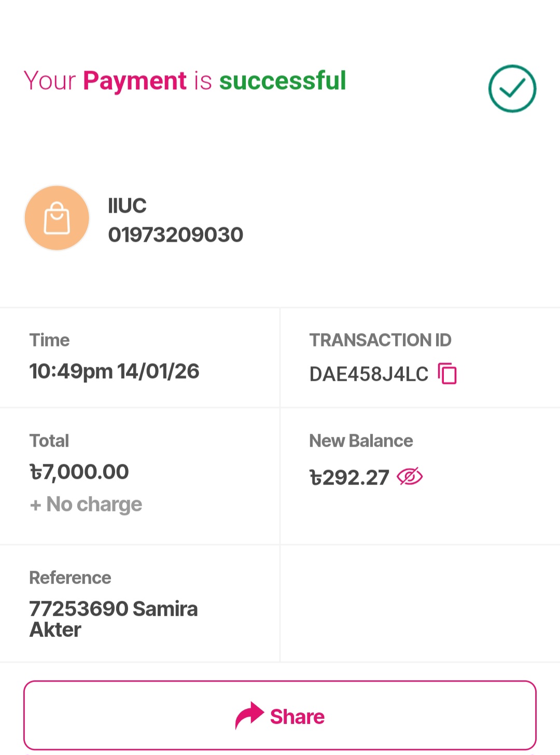Image resolution: width=560 pixels, height=755 pixels.
Task: Click the Share arrow icon
Action: tap(249, 716)
